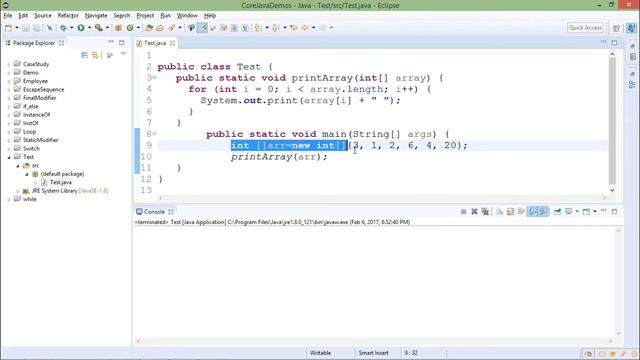The width and height of the screenshot is (640, 360).
Task: Click the Search flashlight toolbar icon
Action: [171, 28]
